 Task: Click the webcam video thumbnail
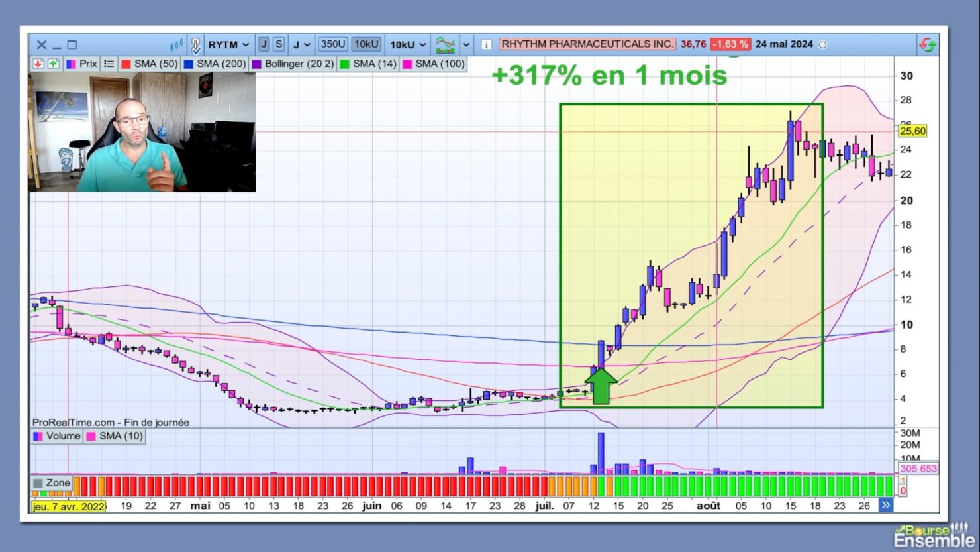pos(142,132)
